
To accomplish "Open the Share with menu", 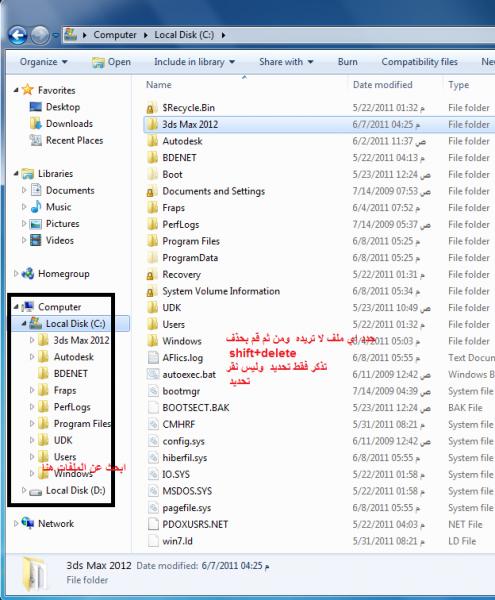I will pyautogui.click(x=286, y=62).
